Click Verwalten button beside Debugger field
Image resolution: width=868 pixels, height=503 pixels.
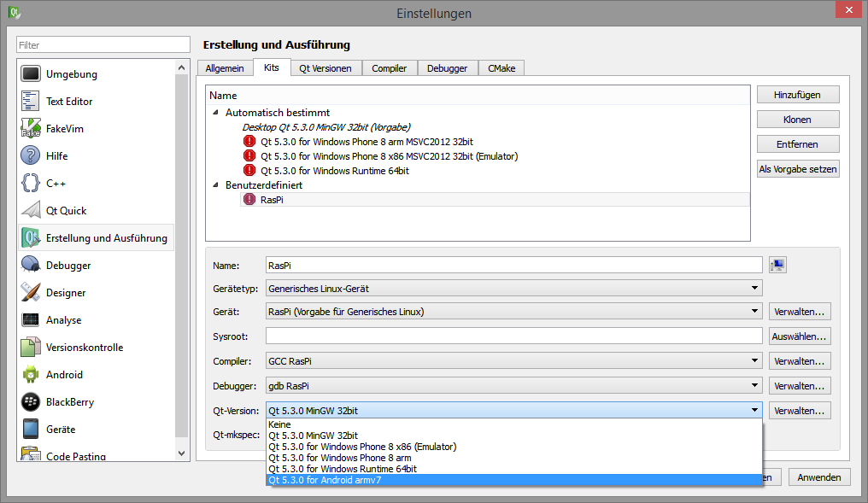click(x=800, y=386)
